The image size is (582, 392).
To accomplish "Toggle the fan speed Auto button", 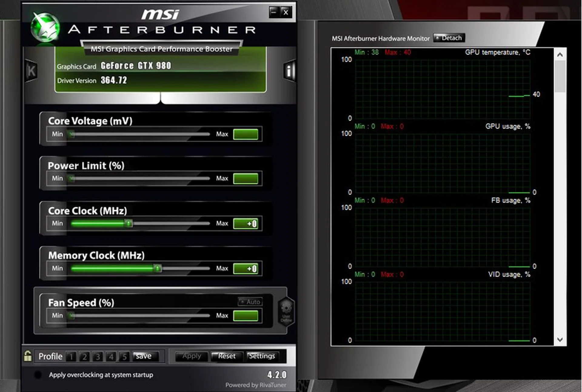I will point(250,302).
